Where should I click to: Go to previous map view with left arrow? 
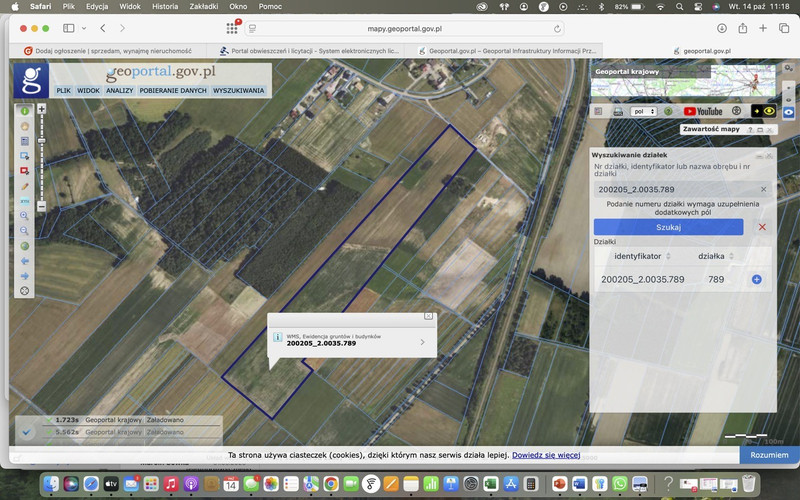pos(25,260)
